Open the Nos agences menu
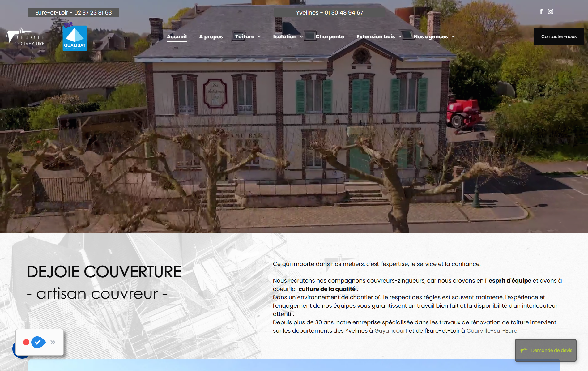The image size is (588, 371). [431, 36]
